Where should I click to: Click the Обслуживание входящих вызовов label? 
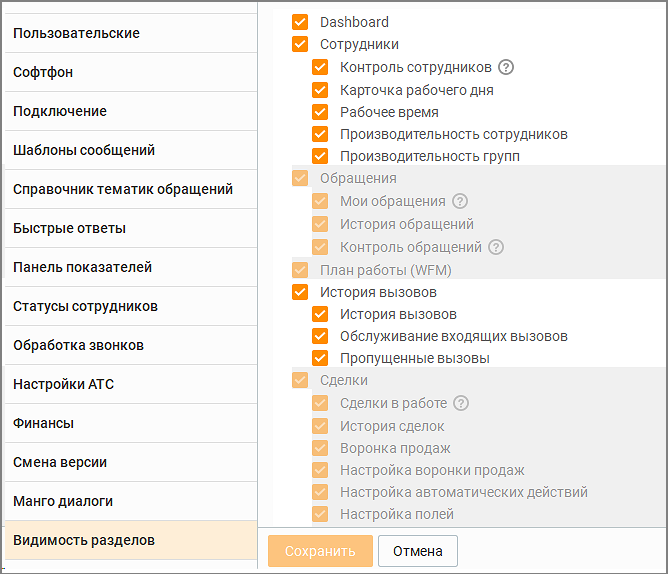point(454,336)
